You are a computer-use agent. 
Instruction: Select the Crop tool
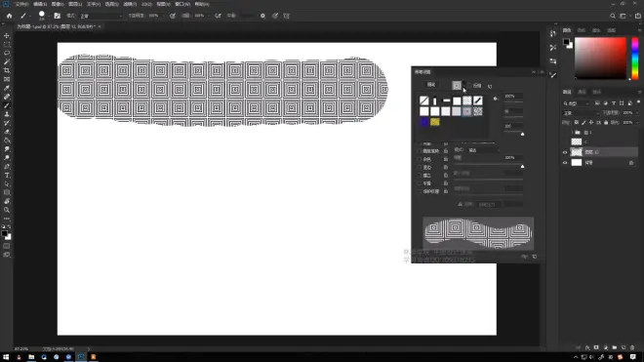(7, 70)
